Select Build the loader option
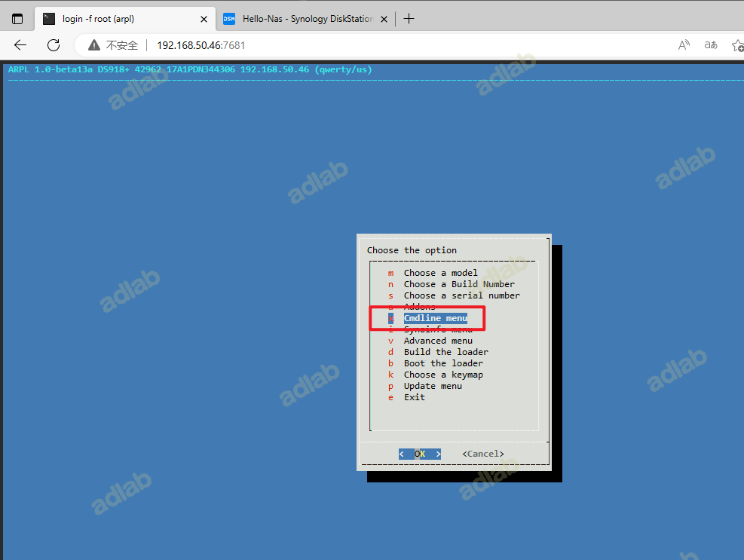This screenshot has width=744, height=560. click(x=445, y=352)
